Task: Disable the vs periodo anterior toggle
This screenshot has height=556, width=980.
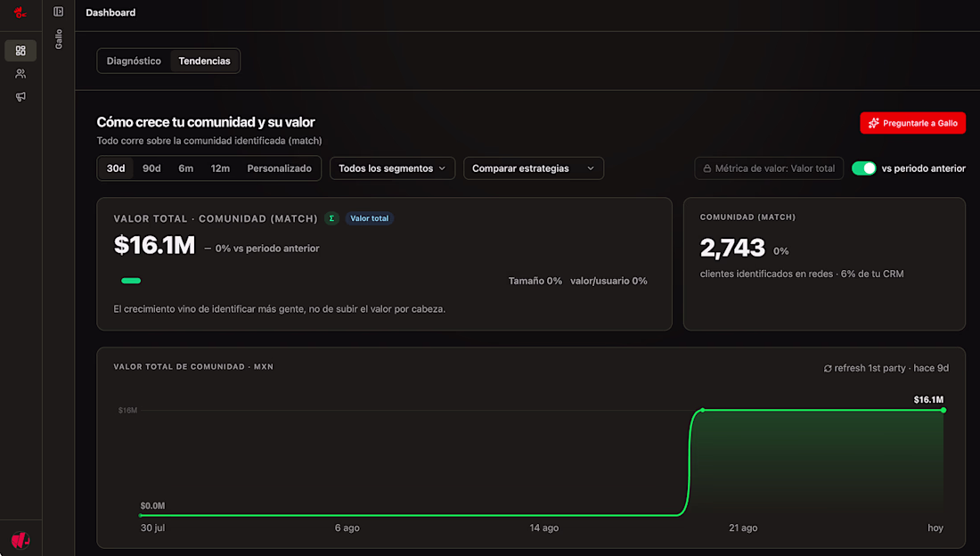Action: pos(864,168)
